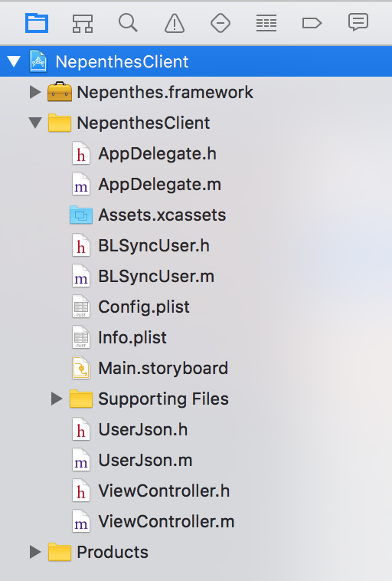Image resolution: width=392 pixels, height=581 pixels.
Task: Switch to the Symbol navigator hierarchy icon
Action: [82, 23]
